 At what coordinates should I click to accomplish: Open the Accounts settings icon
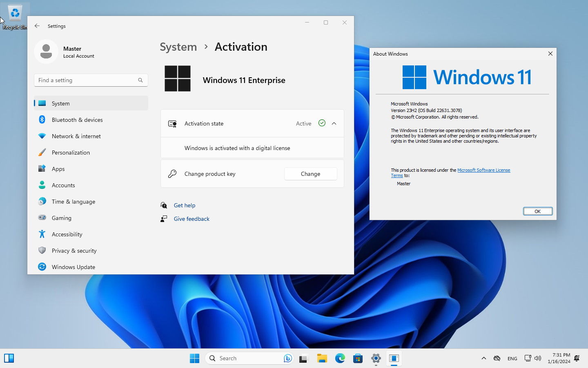42,185
